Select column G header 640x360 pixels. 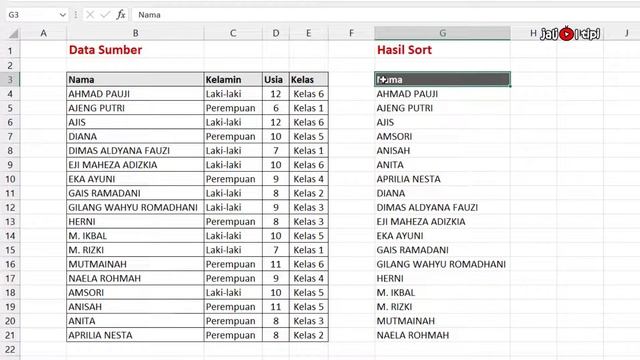click(x=442, y=33)
